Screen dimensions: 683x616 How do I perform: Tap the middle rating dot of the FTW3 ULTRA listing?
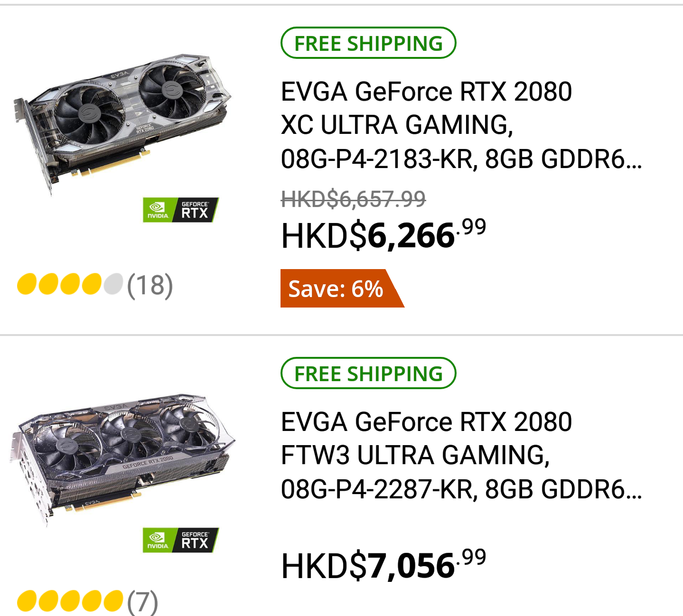70,602
